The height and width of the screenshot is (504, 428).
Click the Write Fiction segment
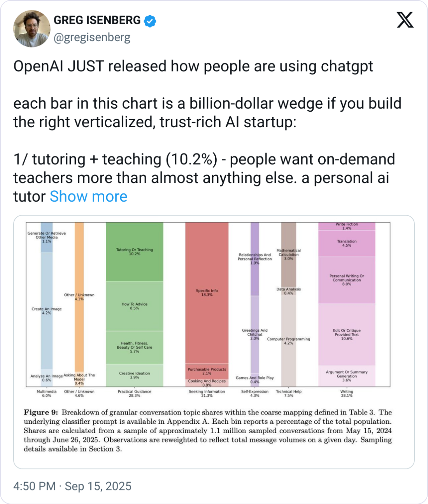point(346,226)
